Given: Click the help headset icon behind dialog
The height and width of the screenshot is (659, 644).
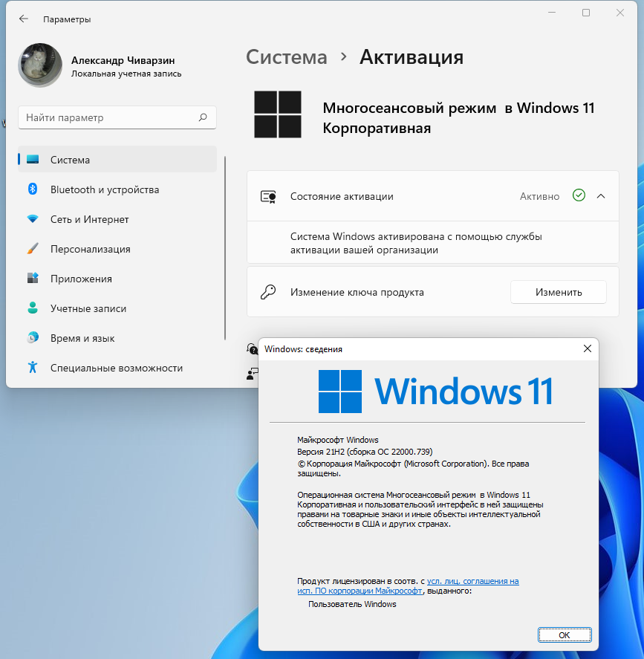Looking at the screenshot, I should pyautogui.click(x=252, y=349).
